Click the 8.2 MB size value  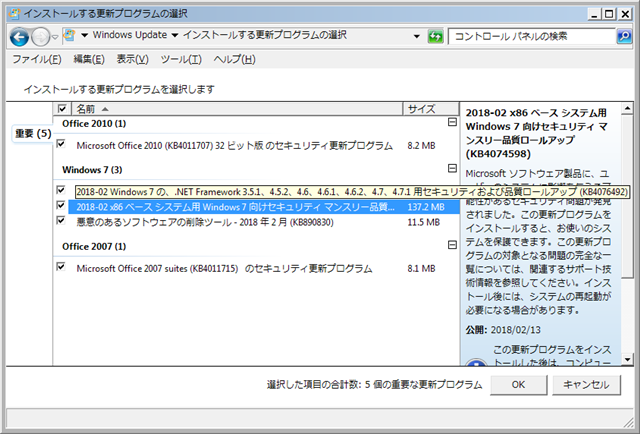coord(421,145)
